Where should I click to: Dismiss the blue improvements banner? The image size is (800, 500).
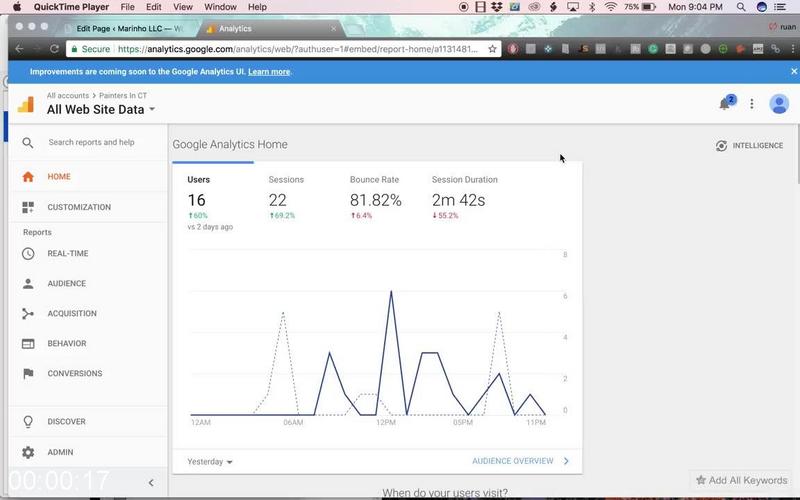tap(794, 71)
